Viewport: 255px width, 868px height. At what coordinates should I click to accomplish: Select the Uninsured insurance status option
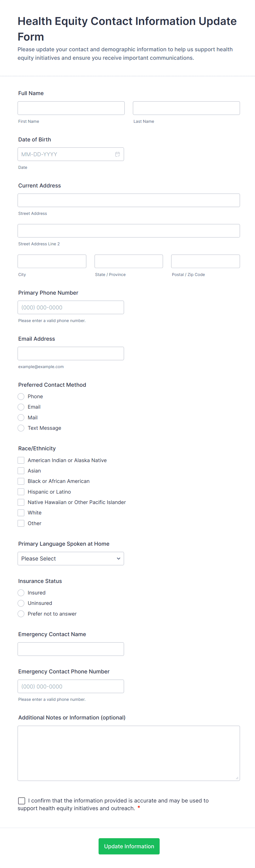pos(21,603)
